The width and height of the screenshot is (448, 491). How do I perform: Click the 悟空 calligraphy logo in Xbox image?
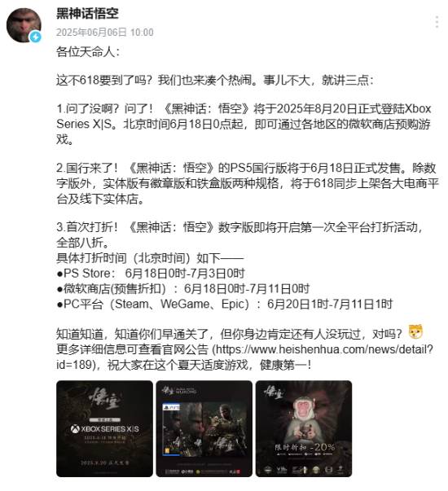[x=104, y=398]
